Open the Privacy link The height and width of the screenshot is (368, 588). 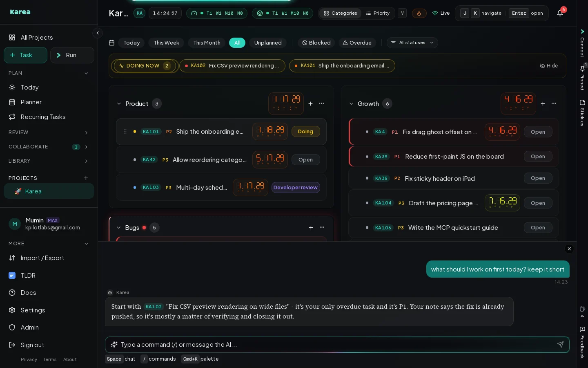29,359
